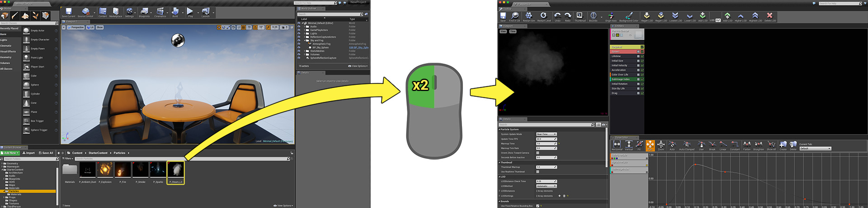868x208 pixels.
Task: Click Highest LOD in Cascade toolbar
Action: [755, 17]
